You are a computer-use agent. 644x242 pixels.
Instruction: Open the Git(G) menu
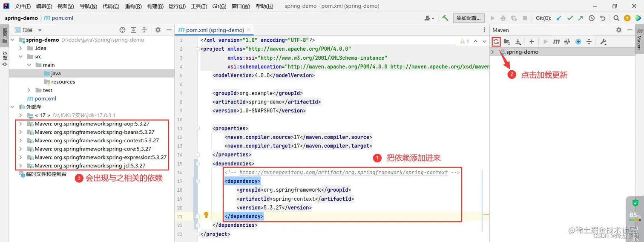[219, 6]
